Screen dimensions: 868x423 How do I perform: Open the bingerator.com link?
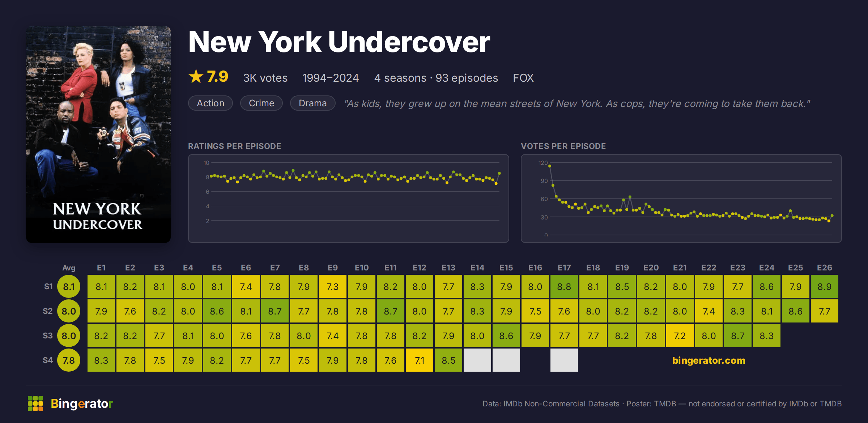(709, 360)
